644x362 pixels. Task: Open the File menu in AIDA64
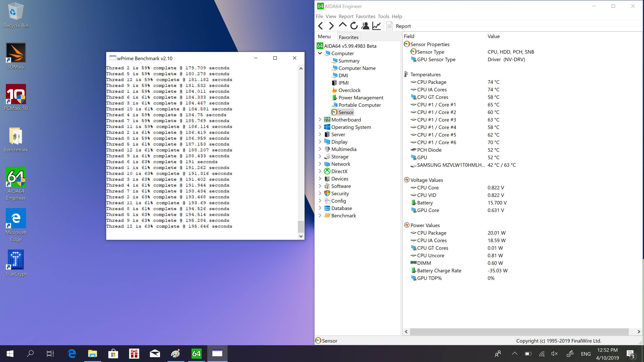pyautogui.click(x=319, y=16)
